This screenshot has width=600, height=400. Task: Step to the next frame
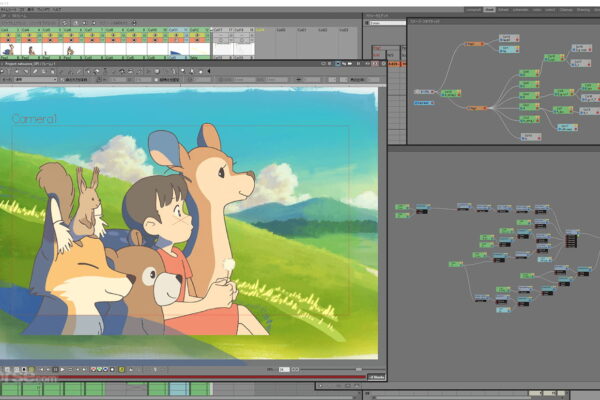78,369
